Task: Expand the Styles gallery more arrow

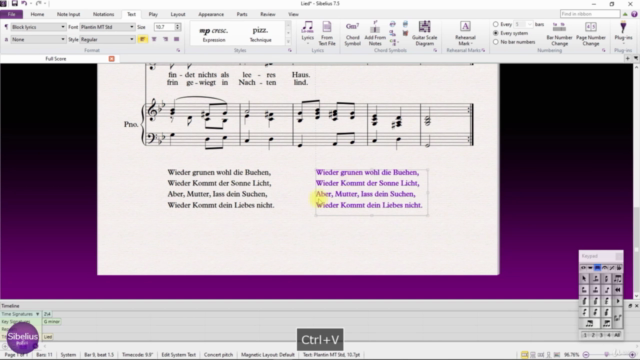Action: [288, 42]
